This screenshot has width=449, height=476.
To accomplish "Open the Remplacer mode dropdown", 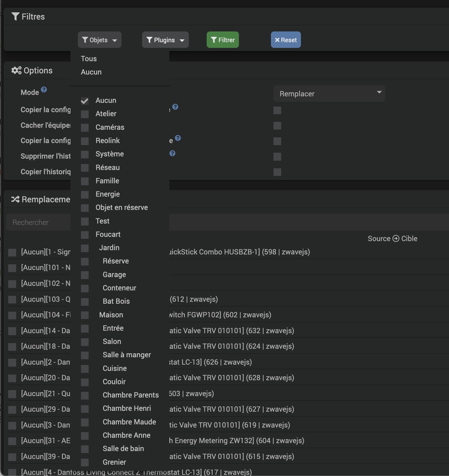I will click(329, 94).
